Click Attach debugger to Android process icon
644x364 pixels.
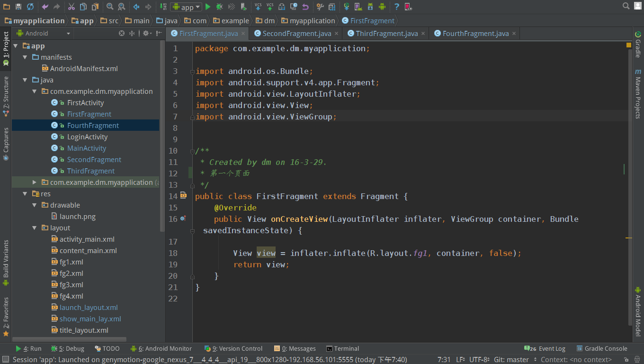(243, 7)
